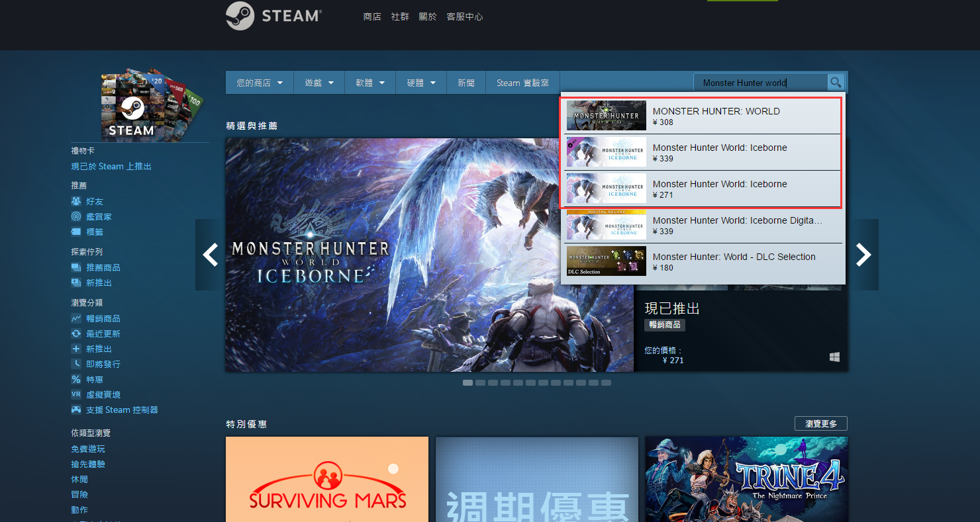This screenshot has width=980, height=522.
Task: Click 現已於 Steam 上推出 link
Action: [111, 166]
